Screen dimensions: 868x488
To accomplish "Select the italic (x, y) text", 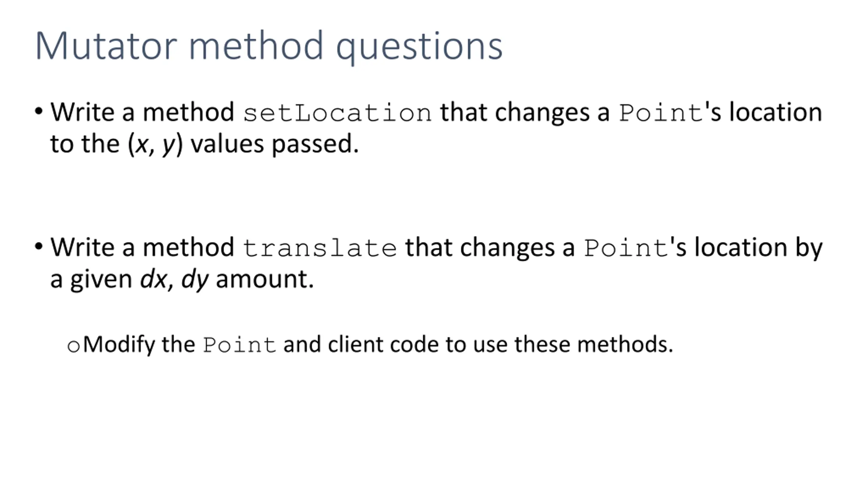I will 155,144.
